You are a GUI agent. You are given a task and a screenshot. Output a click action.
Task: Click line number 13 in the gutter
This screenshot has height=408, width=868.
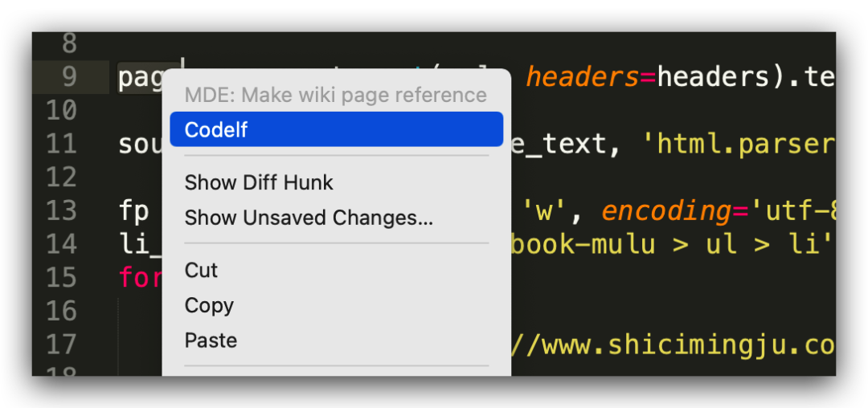[x=61, y=211]
